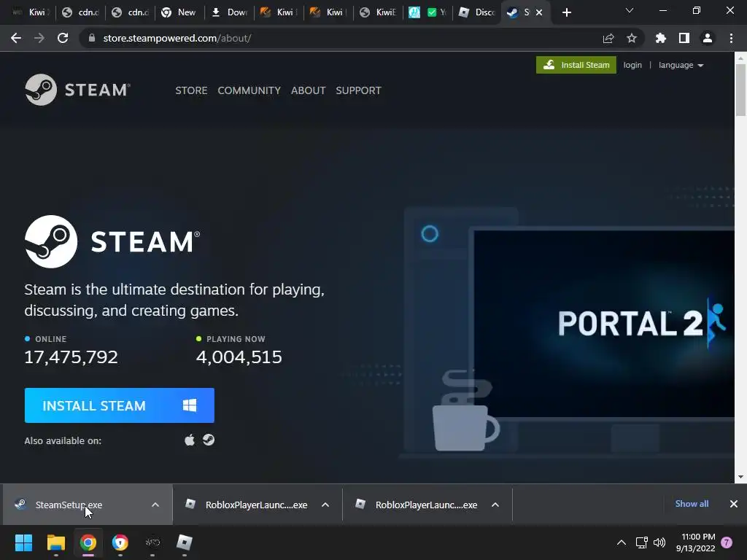Reload the Steam page
The width and height of the screenshot is (747, 560).
[x=63, y=38]
